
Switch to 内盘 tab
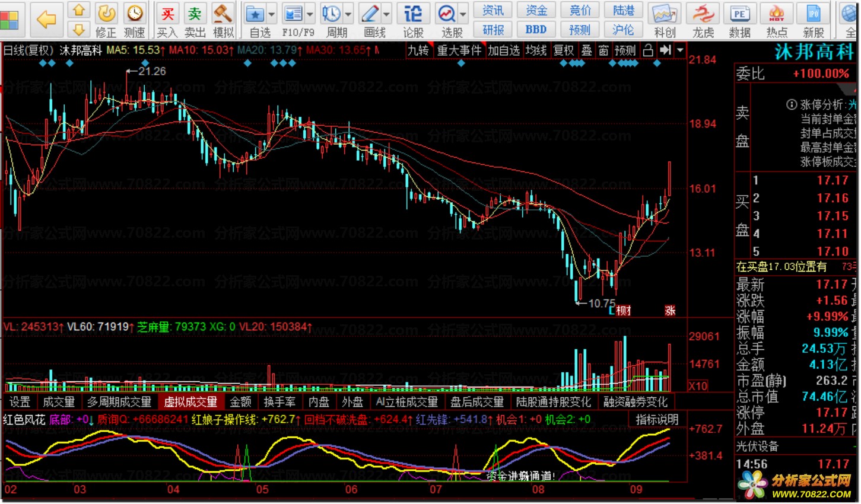[319, 402]
